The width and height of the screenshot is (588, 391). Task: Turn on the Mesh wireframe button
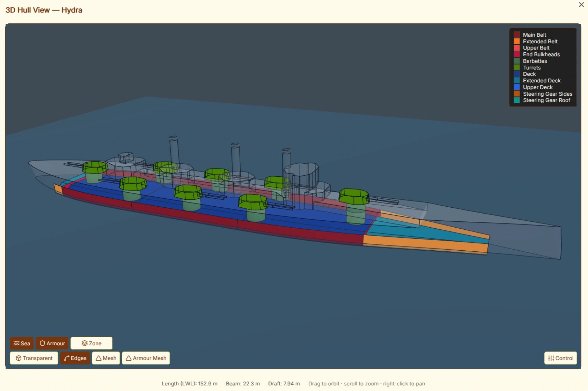pos(106,358)
